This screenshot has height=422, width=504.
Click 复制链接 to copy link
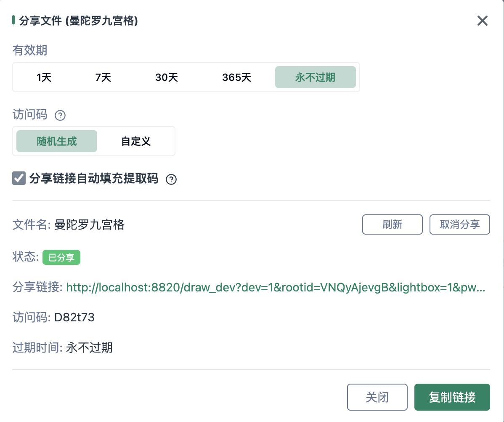tap(452, 397)
